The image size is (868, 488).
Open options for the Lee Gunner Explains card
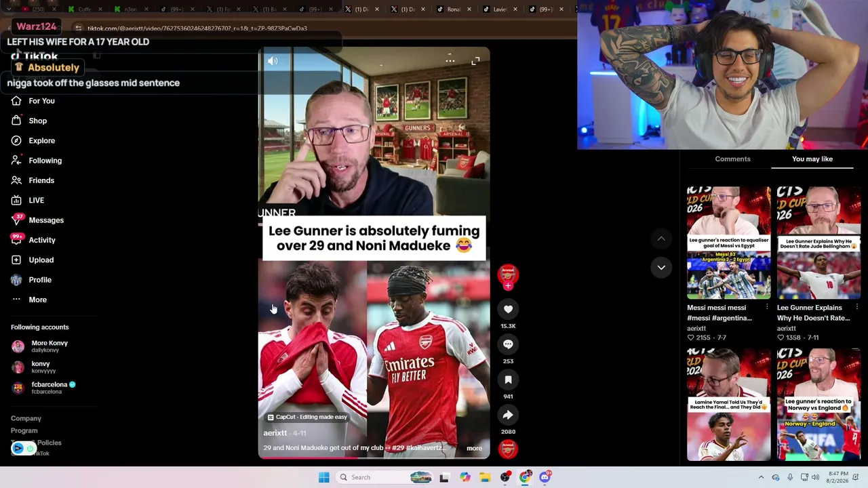[856, 308]
